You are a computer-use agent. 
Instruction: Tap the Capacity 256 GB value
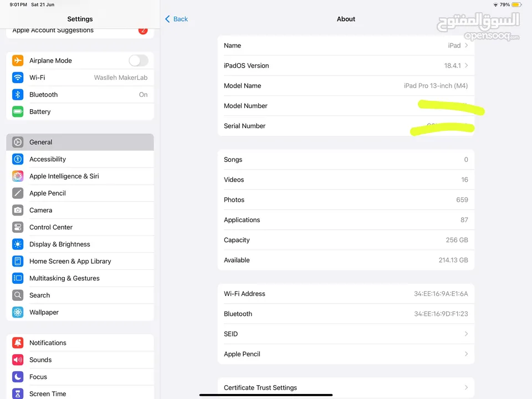(x=457, y=240)
